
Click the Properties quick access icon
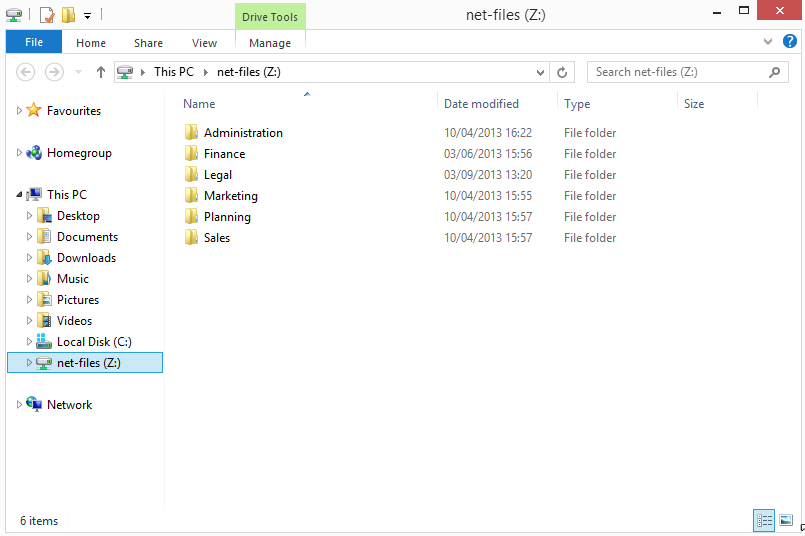(47, 15)
